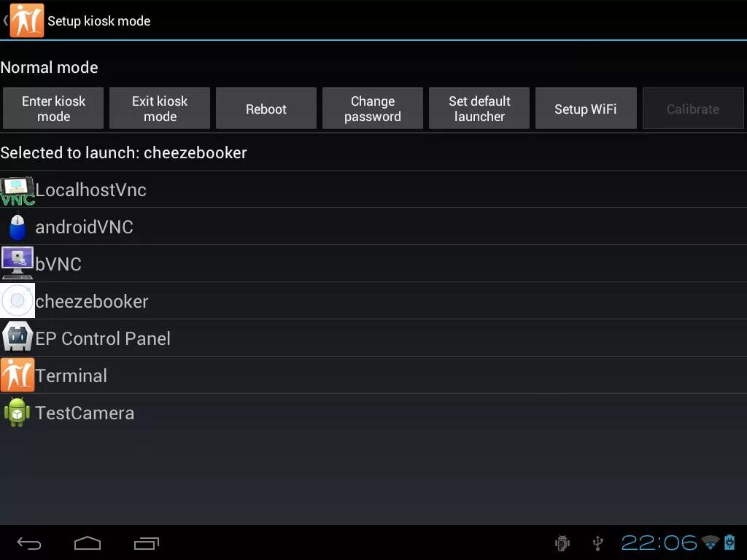Open the Change password button
The width and height of the screenshot is (747, 560).
click(x=373, y=109)
